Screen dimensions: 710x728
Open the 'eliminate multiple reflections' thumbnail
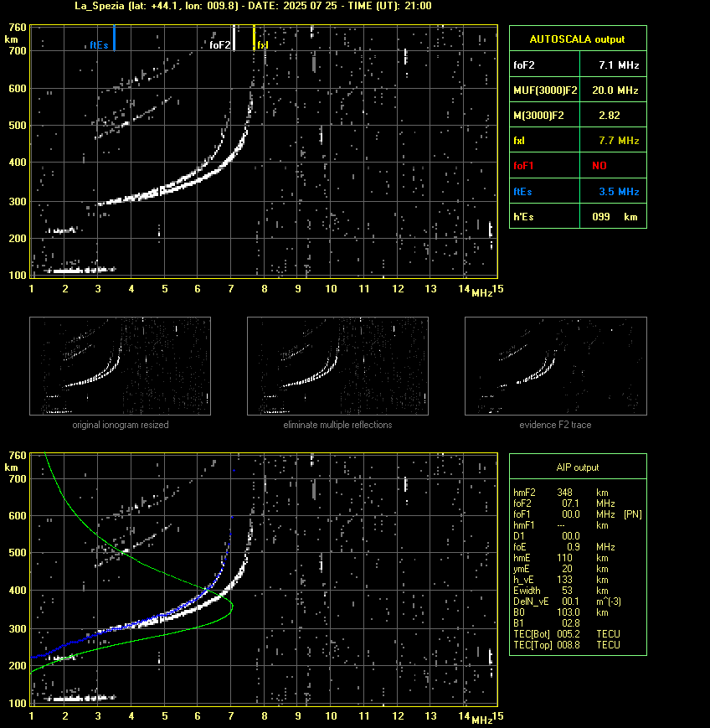click(337, 366)
